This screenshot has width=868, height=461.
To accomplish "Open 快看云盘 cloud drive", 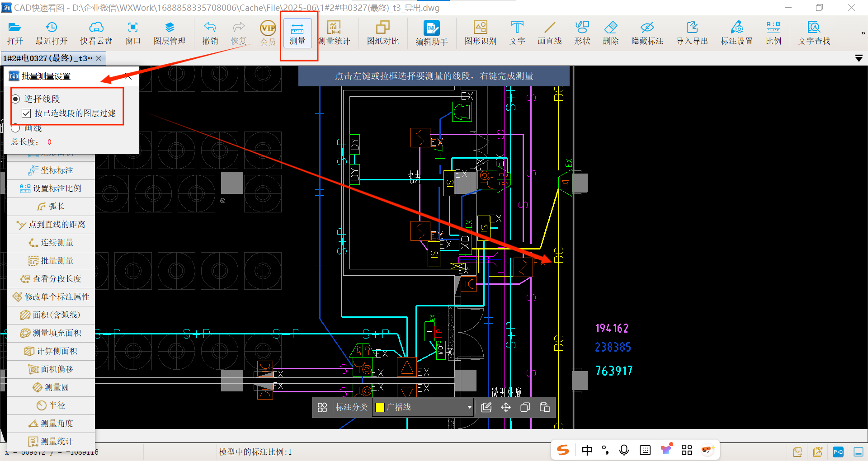I will 96,33.
